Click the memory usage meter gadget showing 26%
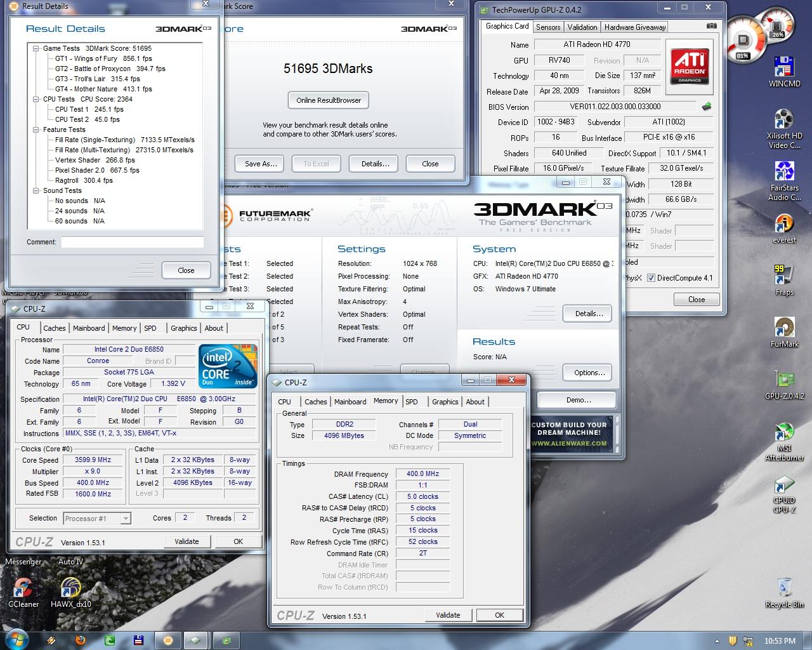The width and height of the screenshot is (812, 650). [x=776, y=25]
